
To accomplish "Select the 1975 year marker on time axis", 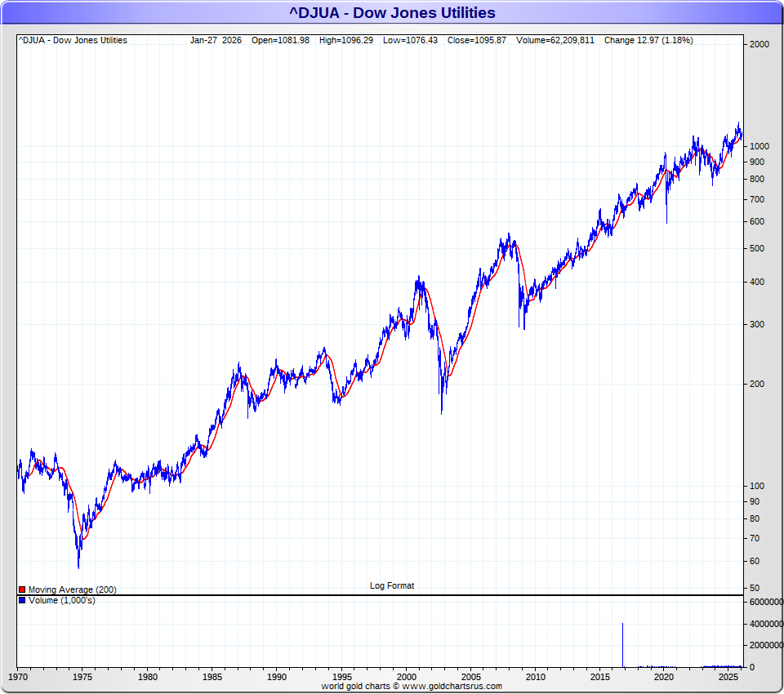I will (x=82, y=677).
